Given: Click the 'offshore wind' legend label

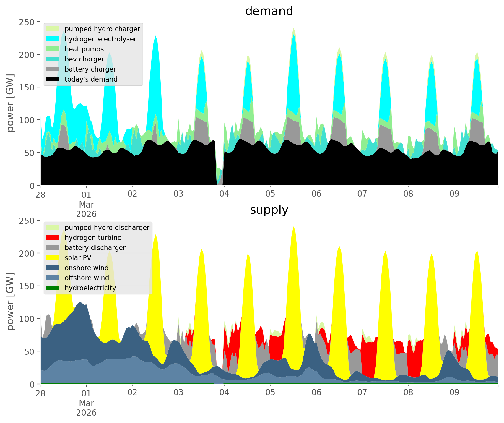Looking at the screenshot, I should 87,278.
